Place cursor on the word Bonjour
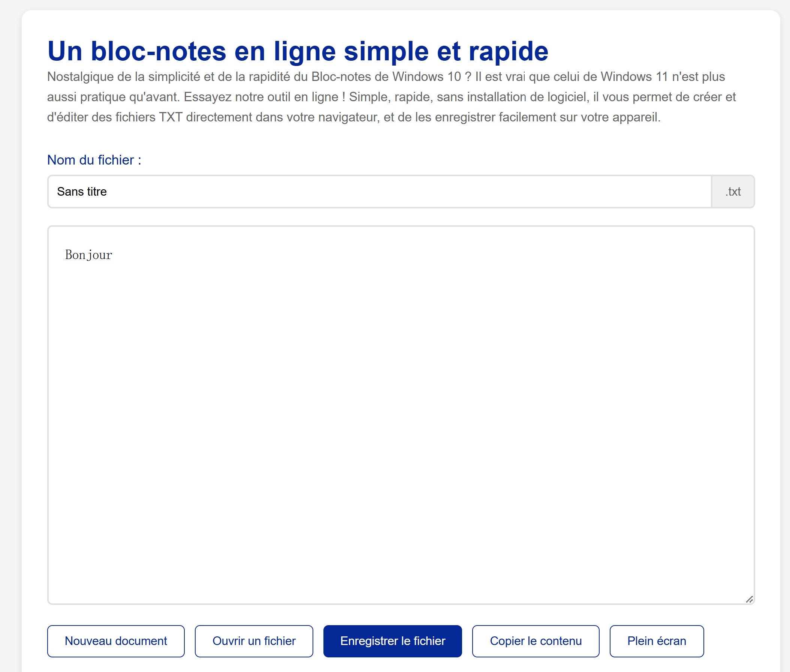790x672 pixels. click(89, 255)
